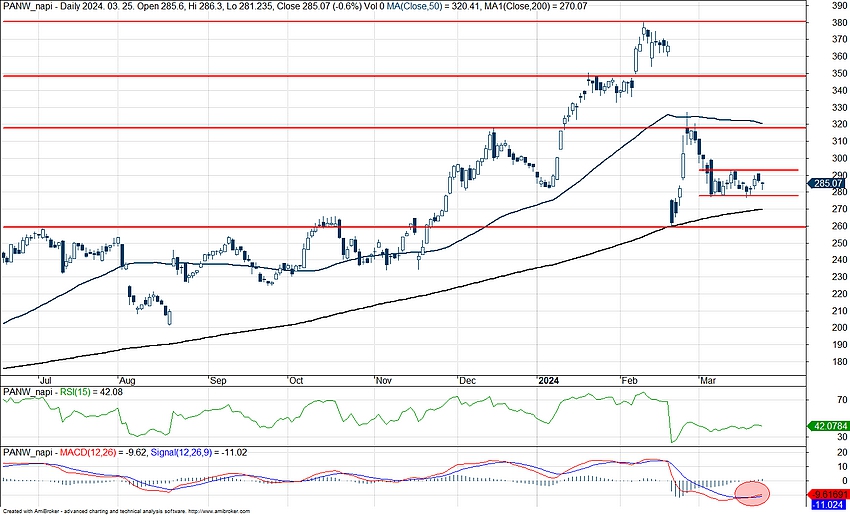Click the 360 price axis label
The image size is (850, 515).
point(838,56)
